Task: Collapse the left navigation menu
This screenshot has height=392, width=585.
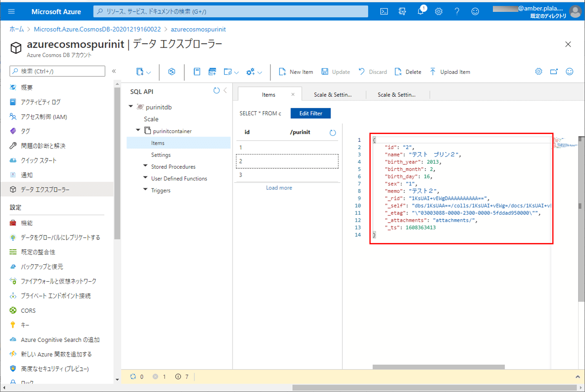Action: pyautogui.click(x=114, y=71)
